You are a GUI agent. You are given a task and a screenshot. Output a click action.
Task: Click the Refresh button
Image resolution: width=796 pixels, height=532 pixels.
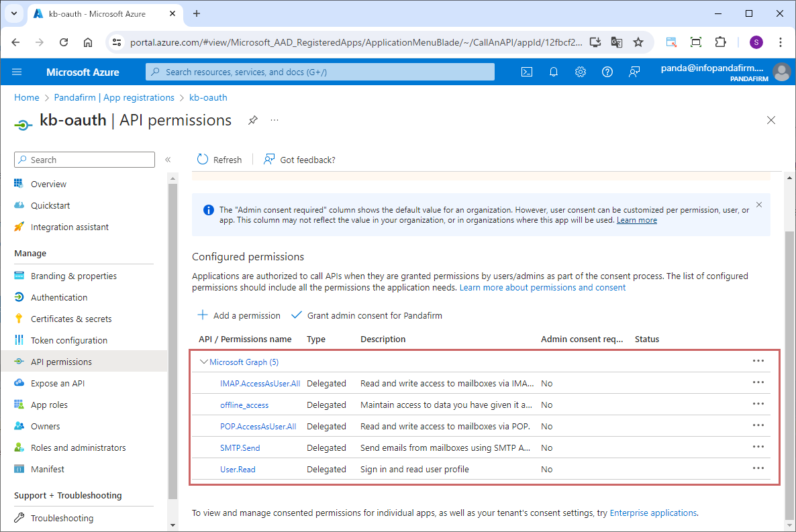coord(219,160)
